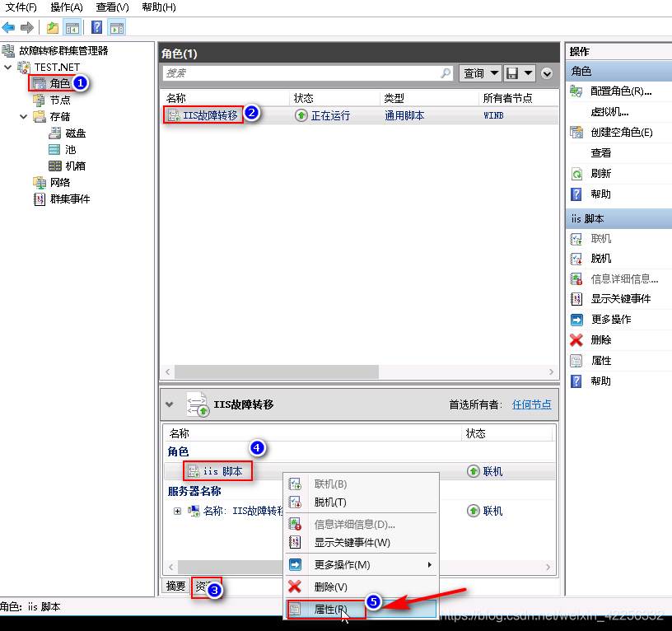Open the save query dropdown

tap(519, 73)
